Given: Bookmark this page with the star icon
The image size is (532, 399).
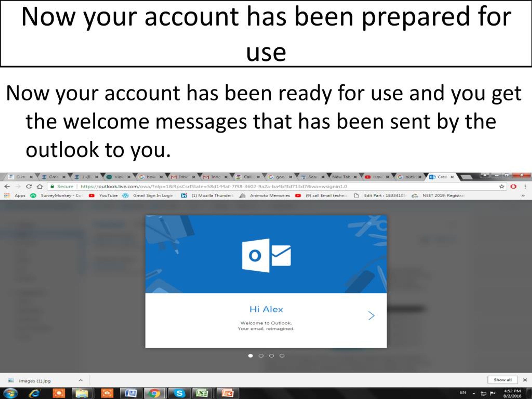Looking at the screenshot, I should pos(502,186).
